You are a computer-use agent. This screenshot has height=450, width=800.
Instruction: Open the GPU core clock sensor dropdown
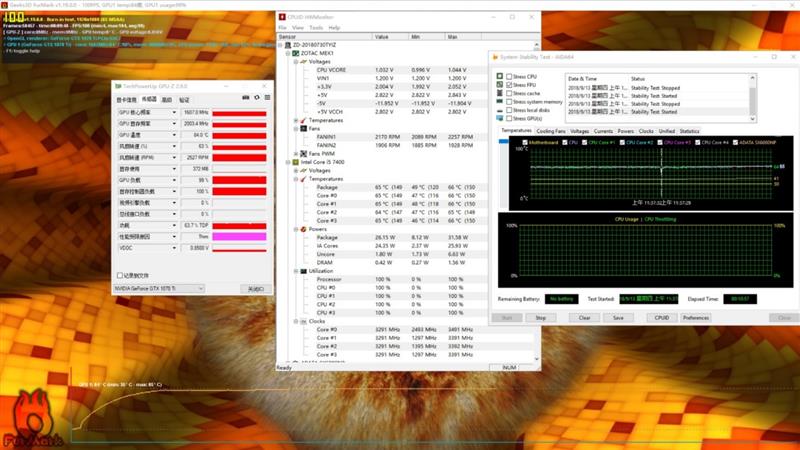point(174,112)
